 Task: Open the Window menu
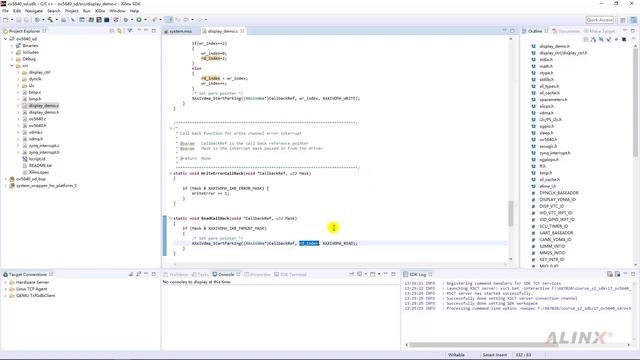click(x=118, y=11)
